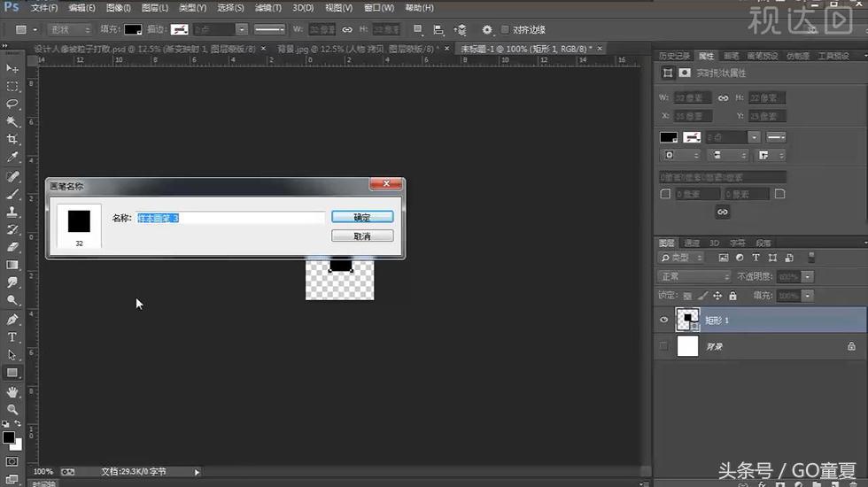
Task: Hide the 矩形 1 layer
Action: (x=664, y=320)
